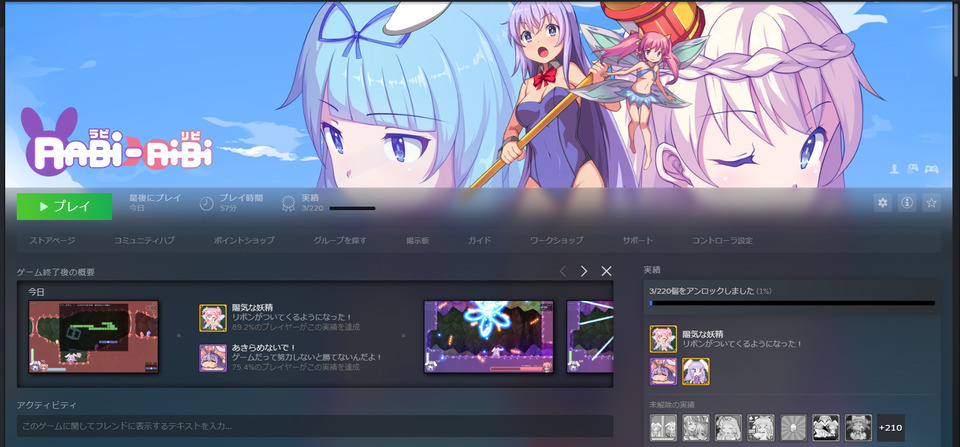Image resolution: width=960 pixels, height=447 pixels.
Task: Click 陽気な妖精 achievement icon in summary
Action: pyautogui.click(x=212, y=318)
